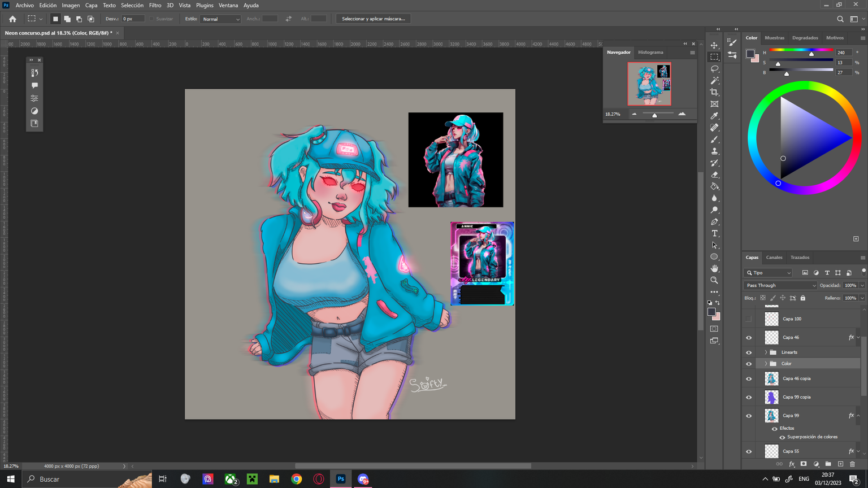Select the Zoom tool

[x=714, y=280]
